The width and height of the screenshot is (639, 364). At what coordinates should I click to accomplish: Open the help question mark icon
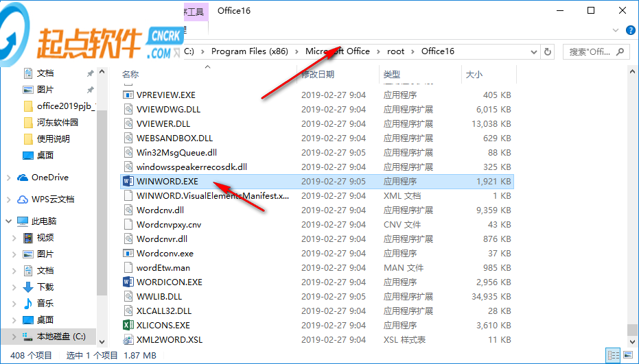click(x=631, y=30)
